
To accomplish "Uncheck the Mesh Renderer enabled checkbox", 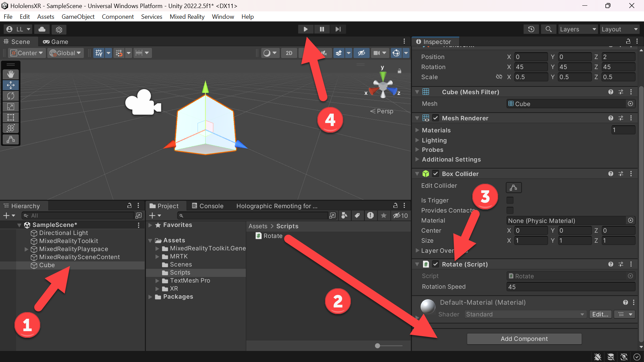I will click(435, 118).
